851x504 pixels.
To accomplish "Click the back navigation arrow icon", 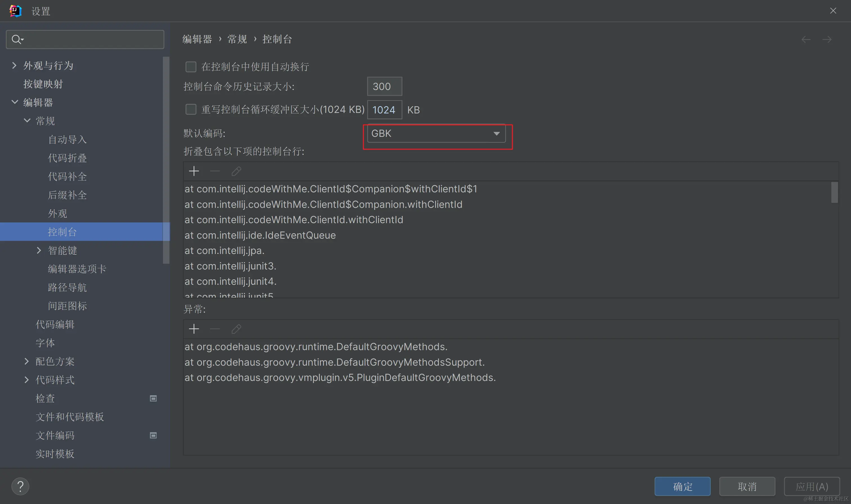I will [x=806, y=39].
